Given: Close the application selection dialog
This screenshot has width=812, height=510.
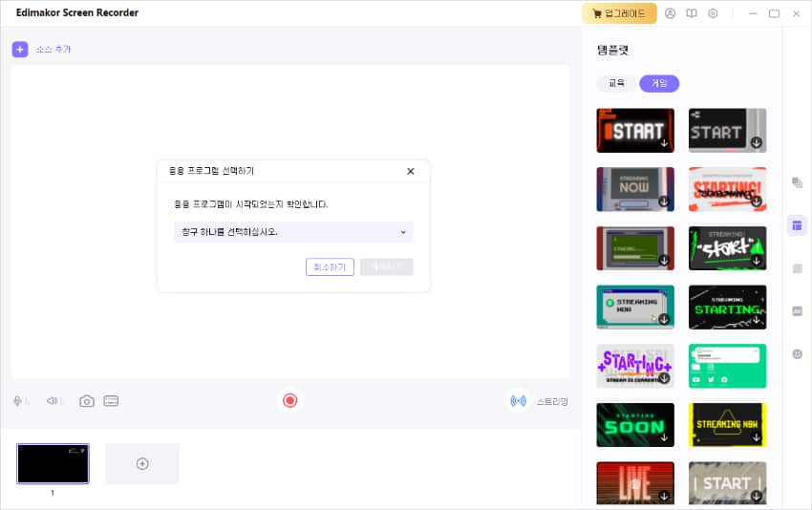Looking at the screenshot, I should point(411,171).
